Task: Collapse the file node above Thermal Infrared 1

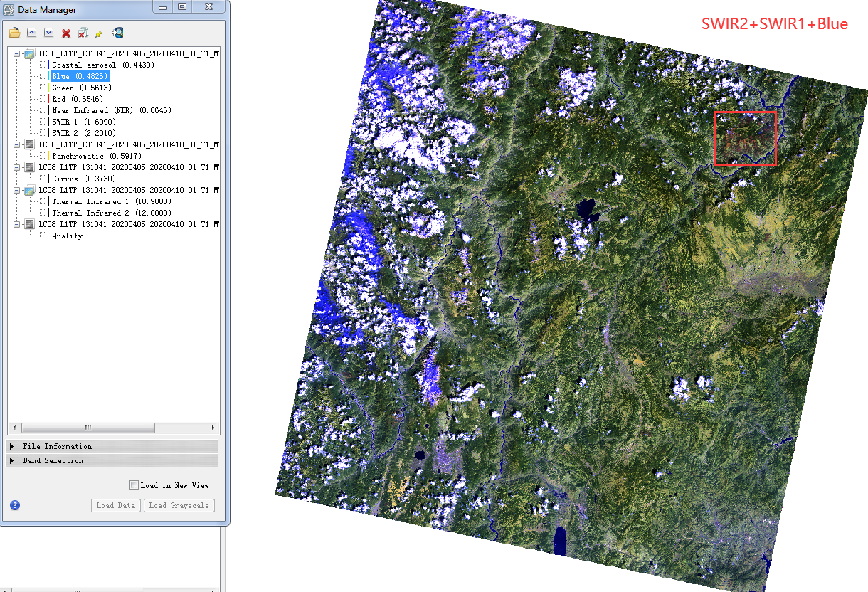Action: [17, 190]
